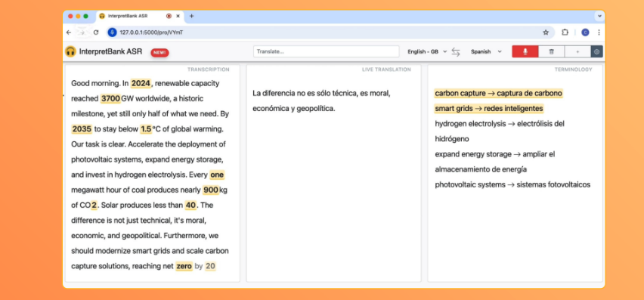
Task: Click the smart grids → redes inteligentes term
Action: [x=489, y=108]
